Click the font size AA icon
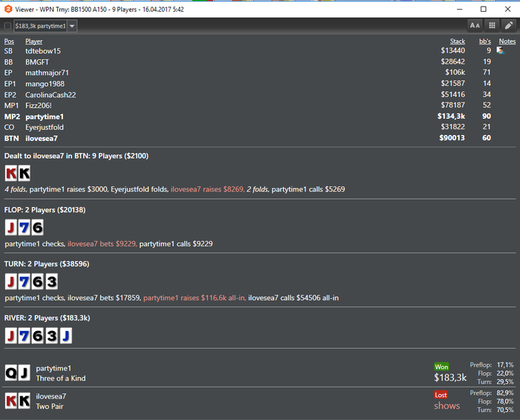520x420 pixels. 475,25
